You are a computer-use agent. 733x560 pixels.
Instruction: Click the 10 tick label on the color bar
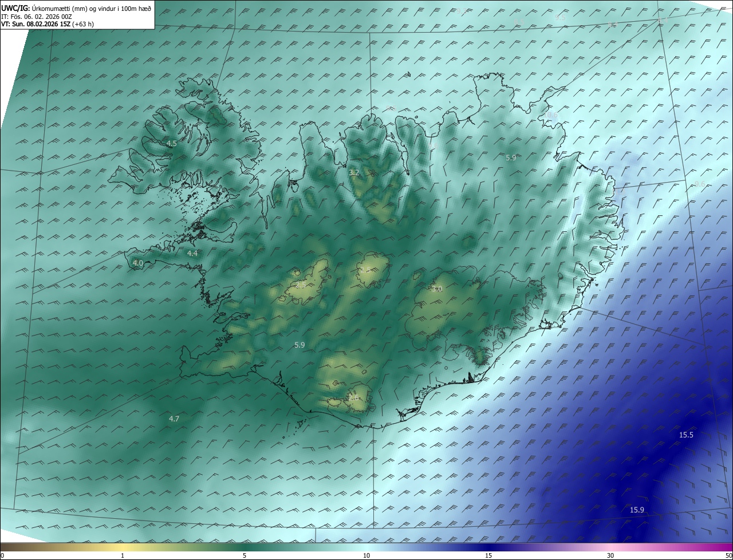coord(366,555)
